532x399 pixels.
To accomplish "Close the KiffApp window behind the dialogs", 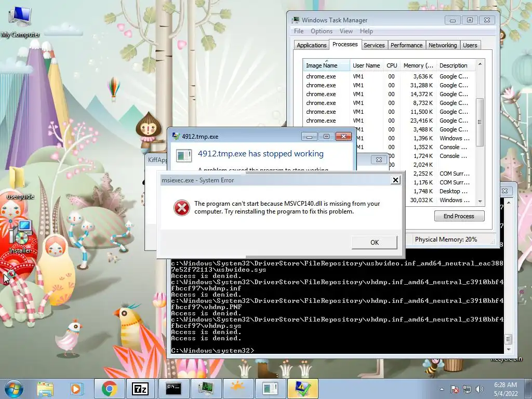I will point(379,159).
